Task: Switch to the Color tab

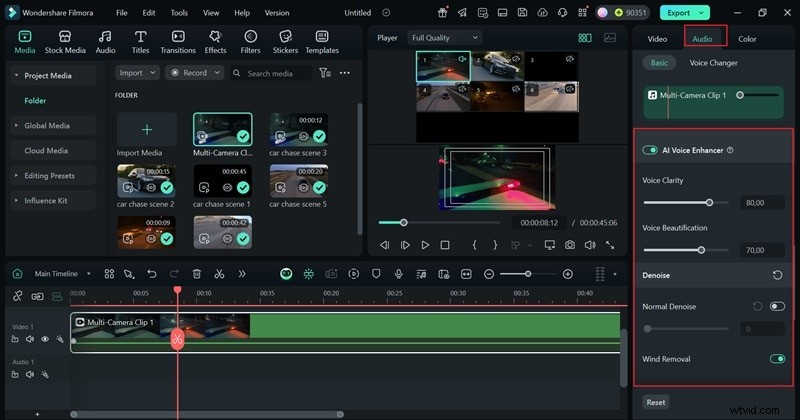Action: point(747,38)
